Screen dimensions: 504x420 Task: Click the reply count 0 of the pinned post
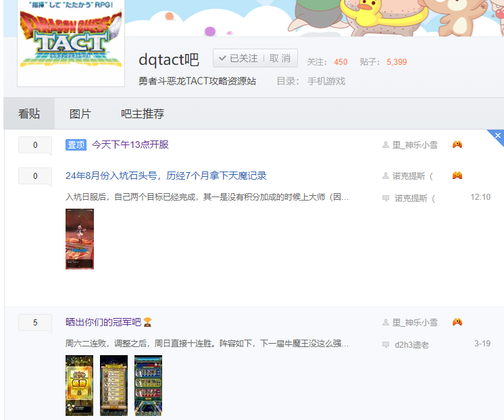pyautogui.click(x=35, y=145)
